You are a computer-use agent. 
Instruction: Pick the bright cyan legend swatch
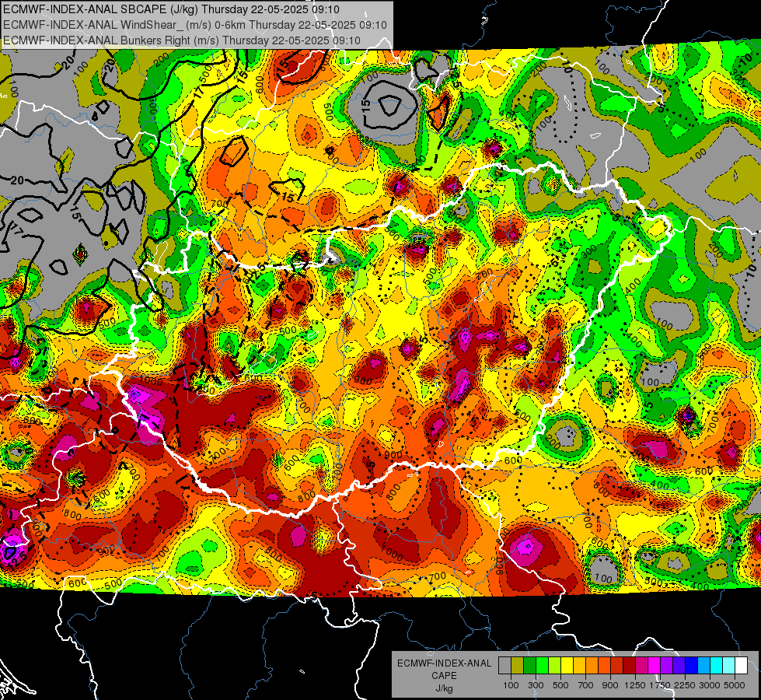click(717, 666)
